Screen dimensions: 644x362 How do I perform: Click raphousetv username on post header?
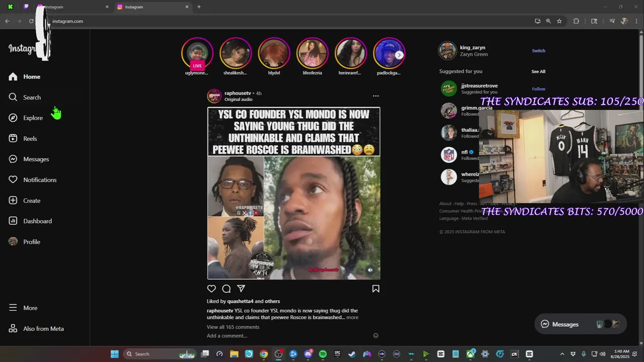tap(238, 93)
